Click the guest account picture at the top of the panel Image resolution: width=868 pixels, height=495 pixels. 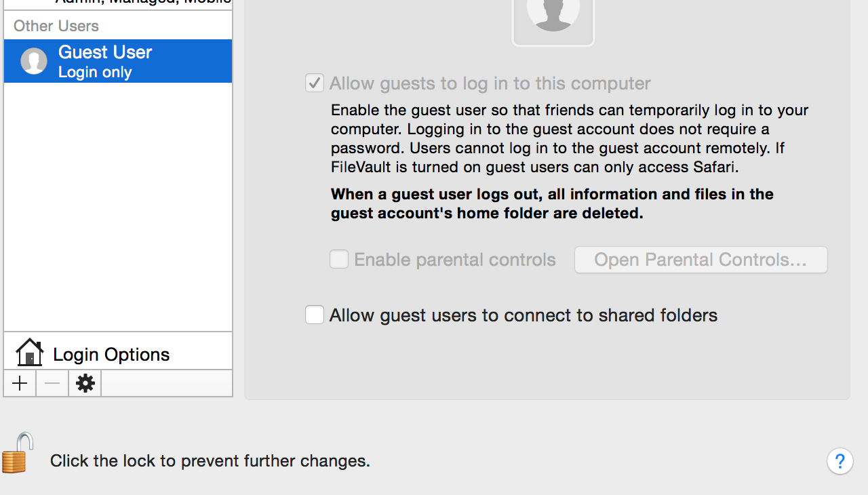pos(553,19)
